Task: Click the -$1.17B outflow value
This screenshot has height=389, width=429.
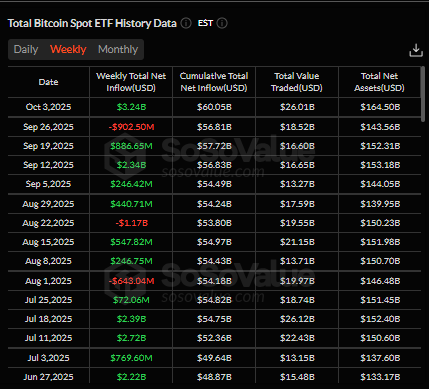Action: click(x=131, y=223)
